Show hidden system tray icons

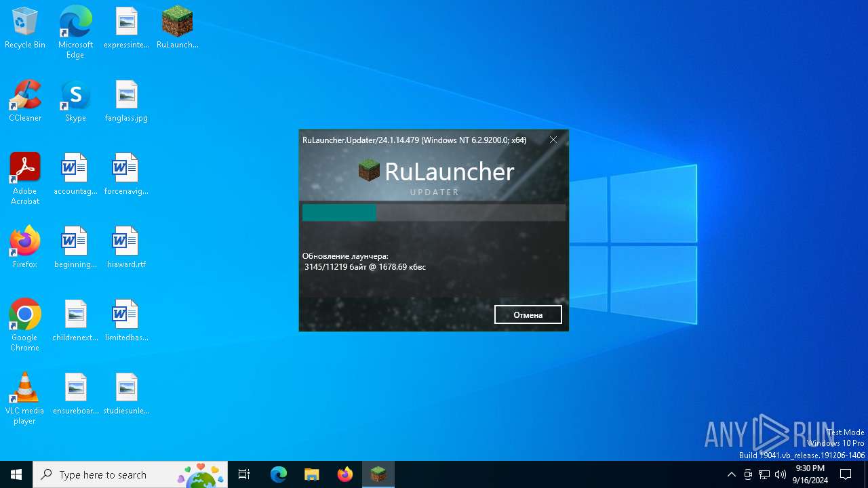[x=731, y=474]
